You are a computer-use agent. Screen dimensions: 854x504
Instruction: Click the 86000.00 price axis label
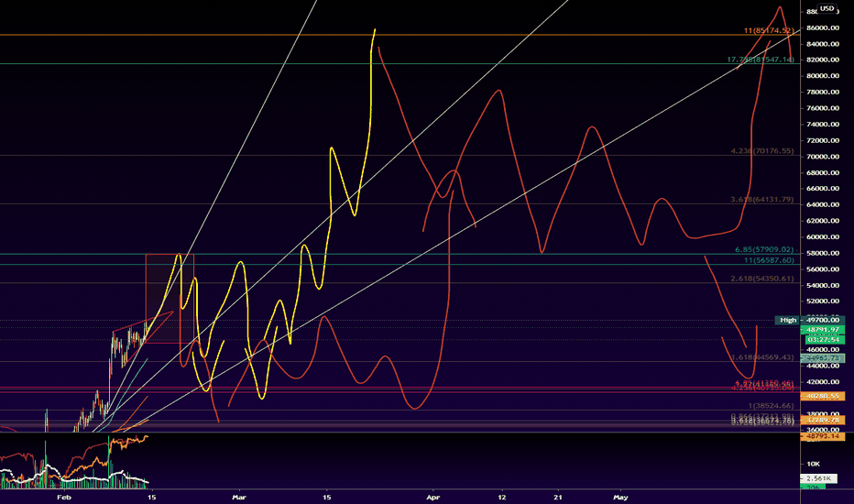point(823,27)
